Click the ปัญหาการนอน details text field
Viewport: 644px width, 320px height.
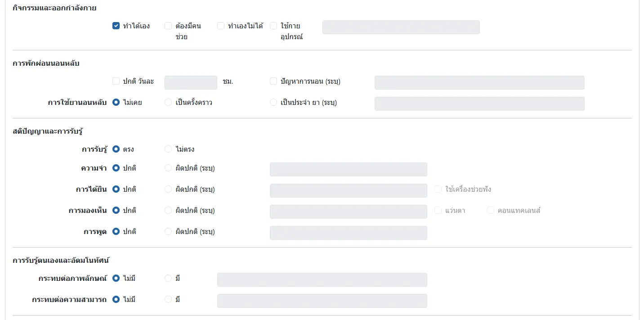pos(479,82)
